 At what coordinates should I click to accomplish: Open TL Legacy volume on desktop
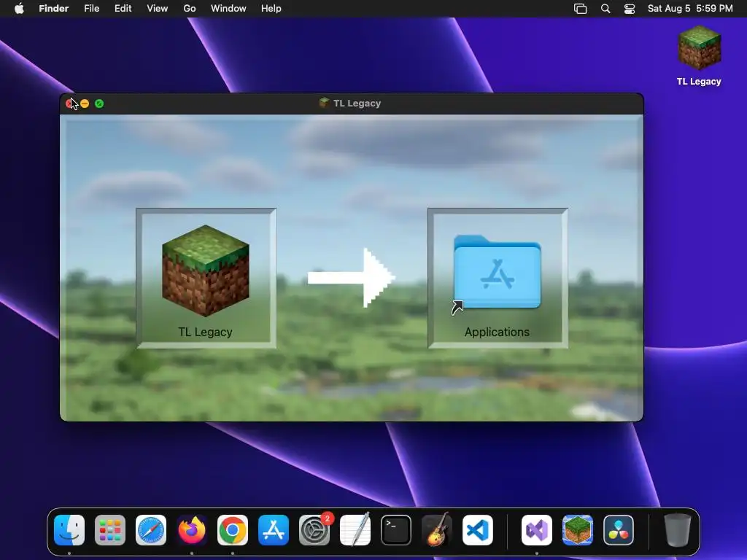[699, 47]
